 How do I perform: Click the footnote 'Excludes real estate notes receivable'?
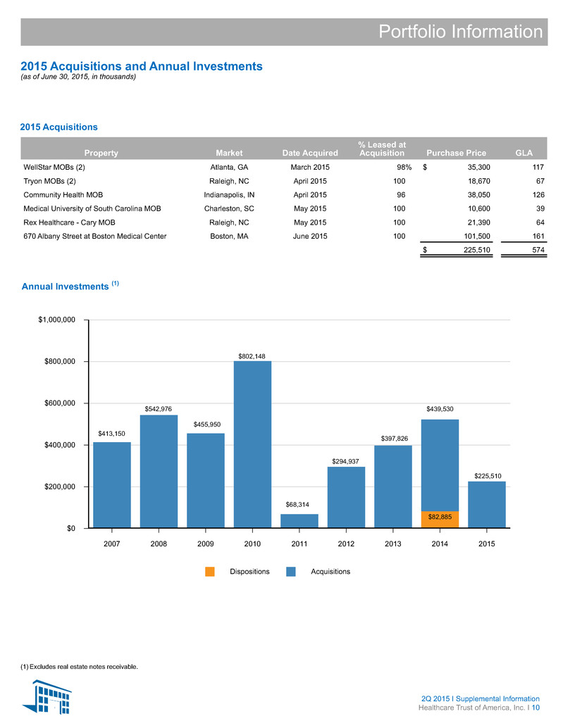(x=84, y=667)
